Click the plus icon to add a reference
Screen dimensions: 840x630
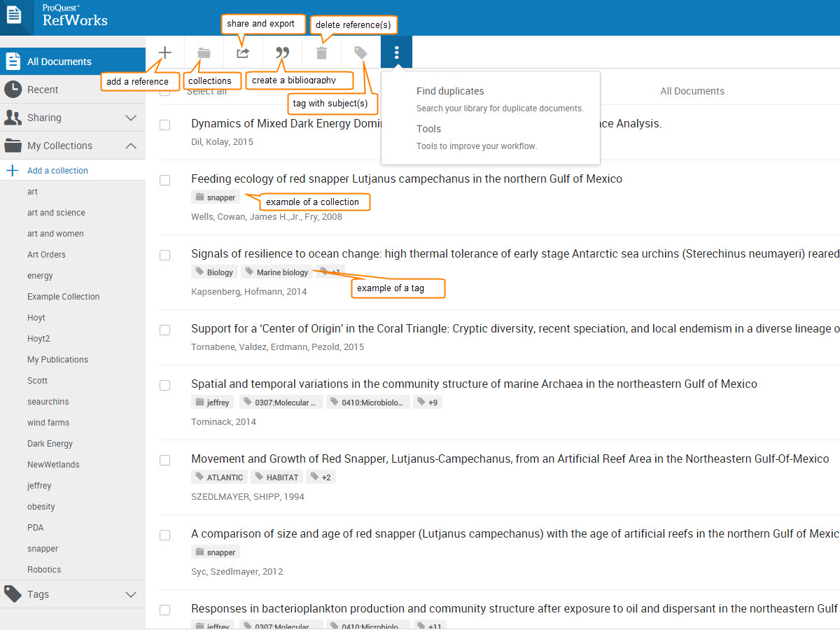tap(165, 52)
